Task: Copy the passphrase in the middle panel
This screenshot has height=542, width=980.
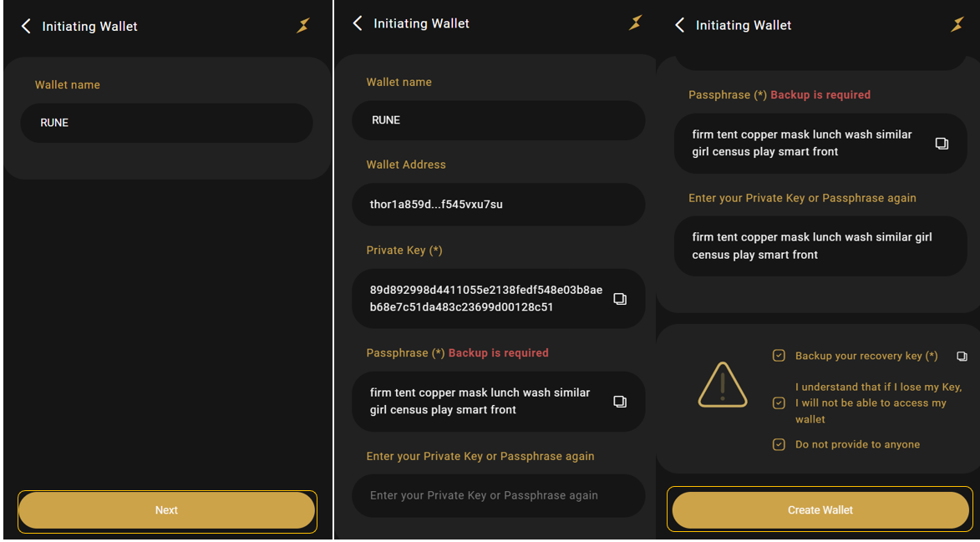Action: (x=620, y=402)
